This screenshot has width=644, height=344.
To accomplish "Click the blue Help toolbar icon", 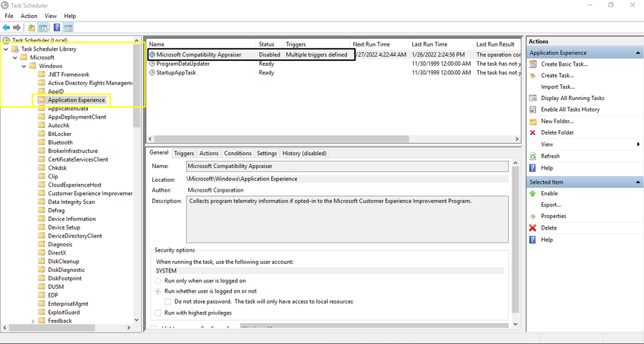I will coord(57,27).
